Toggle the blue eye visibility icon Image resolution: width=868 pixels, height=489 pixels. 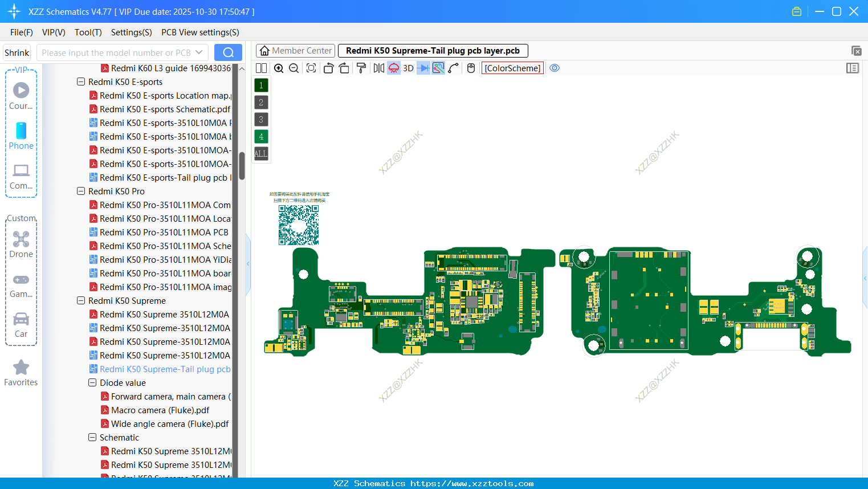(555, 68)
